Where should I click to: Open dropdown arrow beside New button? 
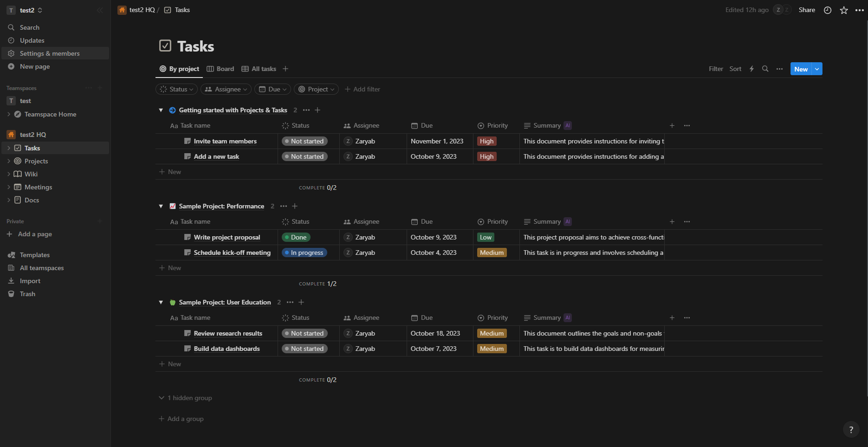pyautogui.click(x=817, y=69)
